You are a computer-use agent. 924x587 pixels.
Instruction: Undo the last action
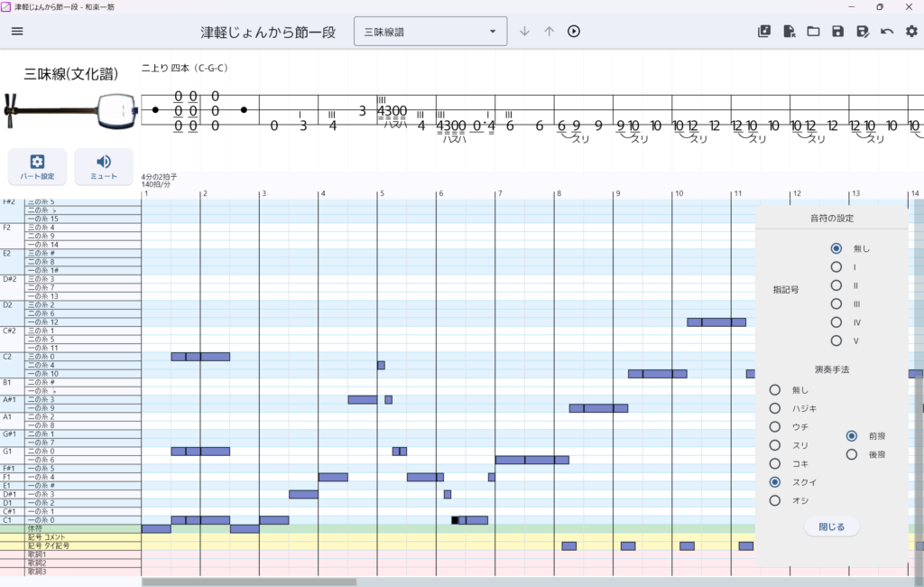click(886, 32)
